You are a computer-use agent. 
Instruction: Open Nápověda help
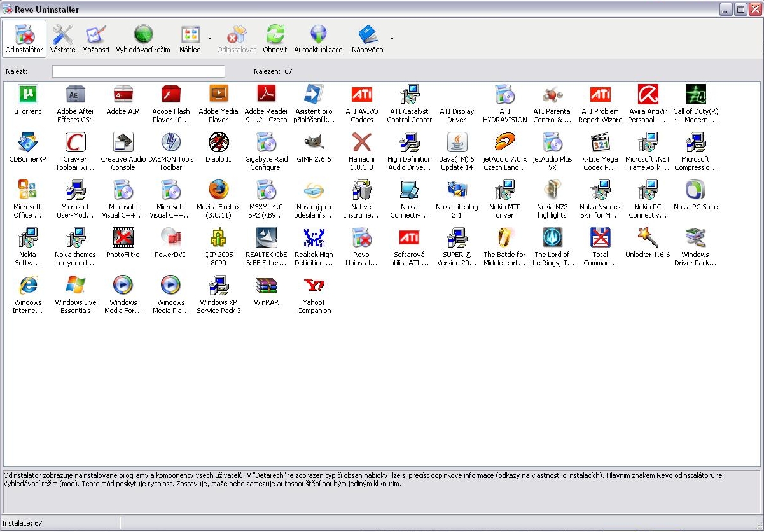pyautogui.click(x=368, y=39)
